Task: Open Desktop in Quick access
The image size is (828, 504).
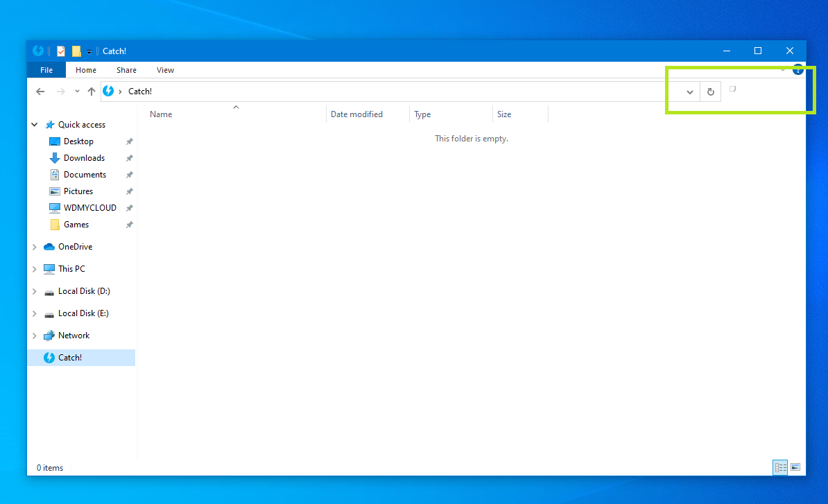Action: click(78, 141)
